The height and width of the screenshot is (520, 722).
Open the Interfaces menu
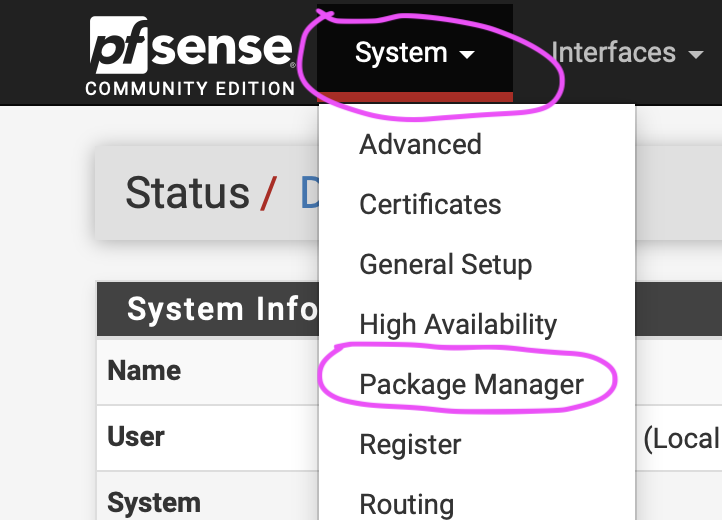(613, 53)
